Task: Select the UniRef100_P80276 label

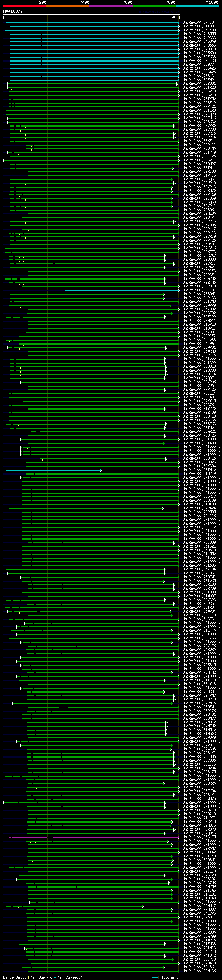Action: point(199,711)
